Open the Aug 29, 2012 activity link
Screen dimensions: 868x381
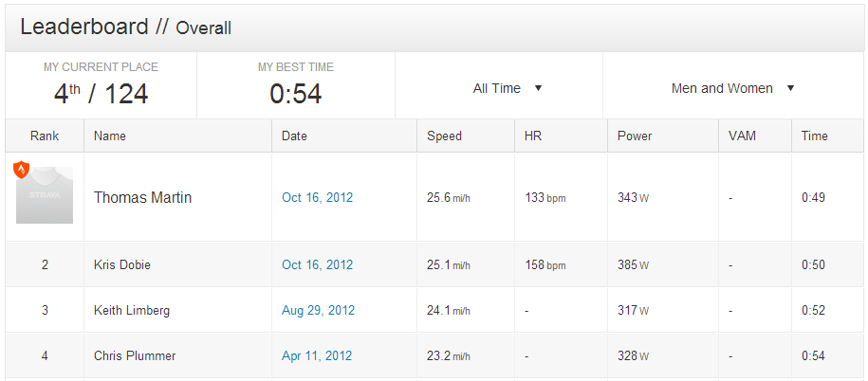tap(318, 311)
